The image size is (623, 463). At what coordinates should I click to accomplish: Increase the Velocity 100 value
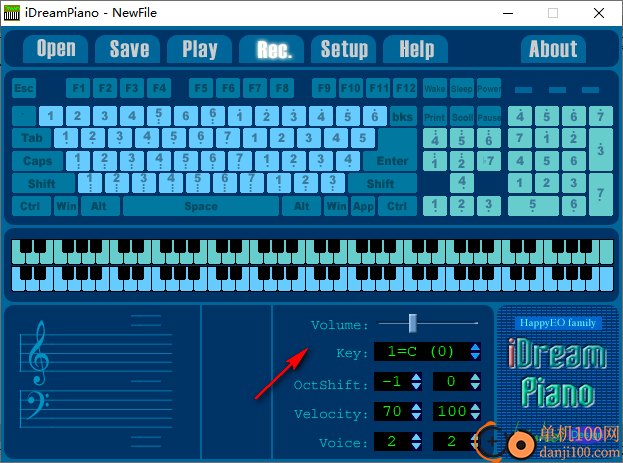tap(475, 407)
